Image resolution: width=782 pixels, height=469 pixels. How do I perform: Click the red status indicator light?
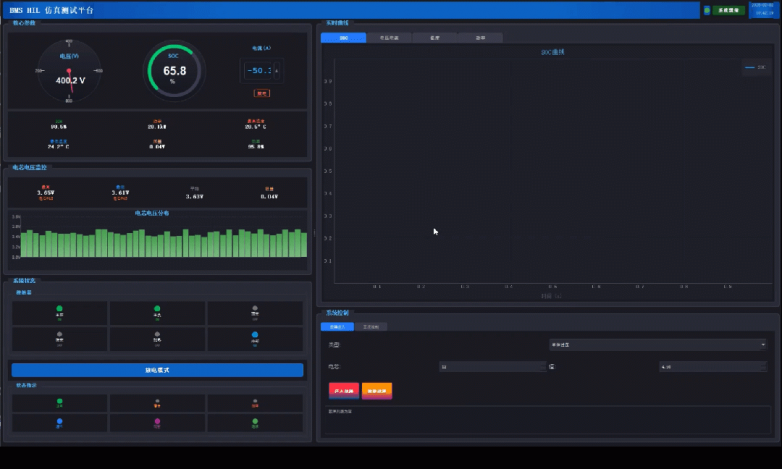tap(254, 399)
